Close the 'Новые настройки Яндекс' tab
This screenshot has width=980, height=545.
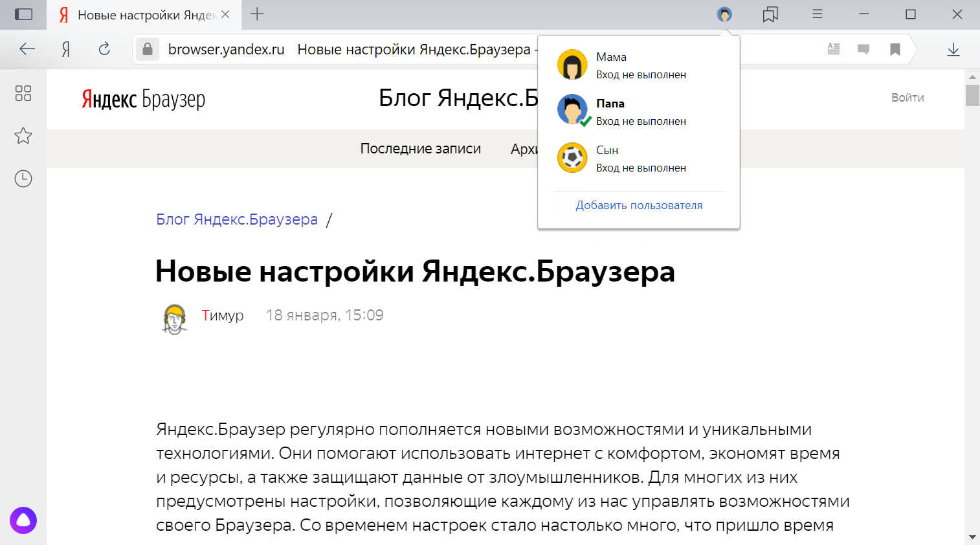coord(225,14)
